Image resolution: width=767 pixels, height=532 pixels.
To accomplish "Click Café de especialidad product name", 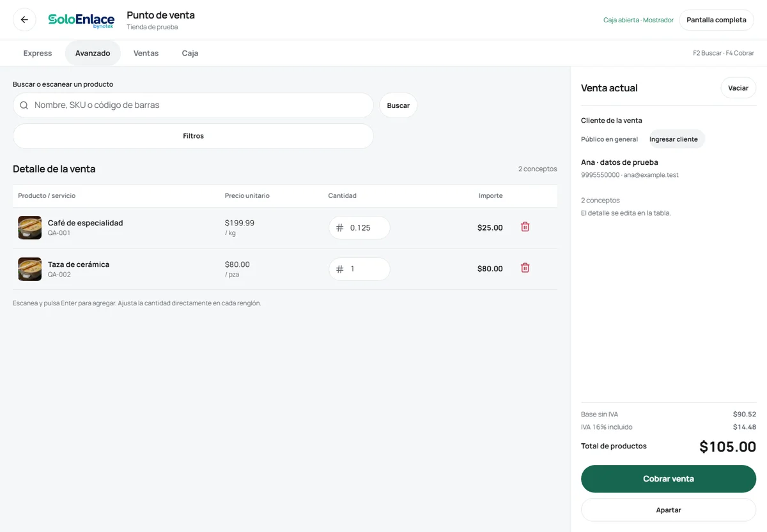I will pyautogui.click(x=85, y=223).
